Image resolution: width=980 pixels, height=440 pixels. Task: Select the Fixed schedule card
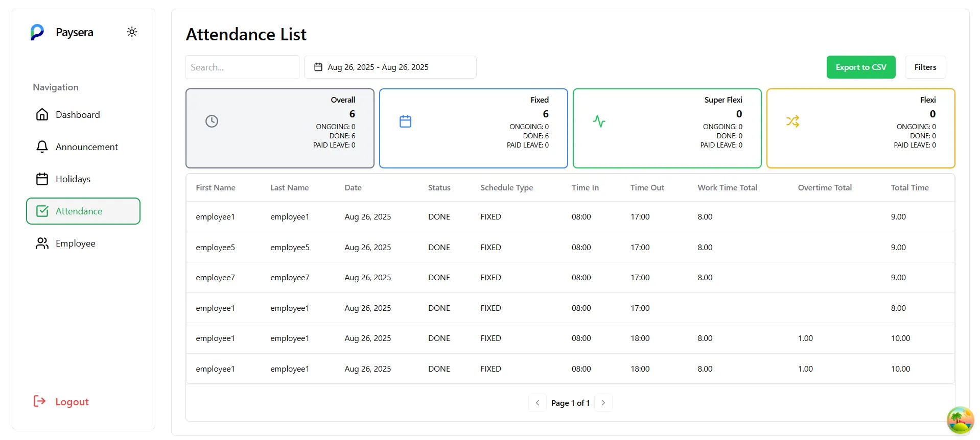click(474, 128)
